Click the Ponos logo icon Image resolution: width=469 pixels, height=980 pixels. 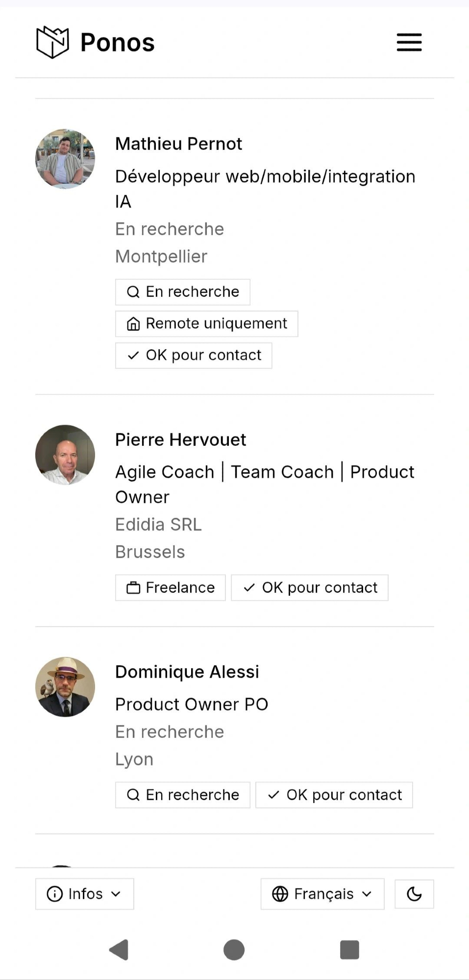click(x=52, y=42)
